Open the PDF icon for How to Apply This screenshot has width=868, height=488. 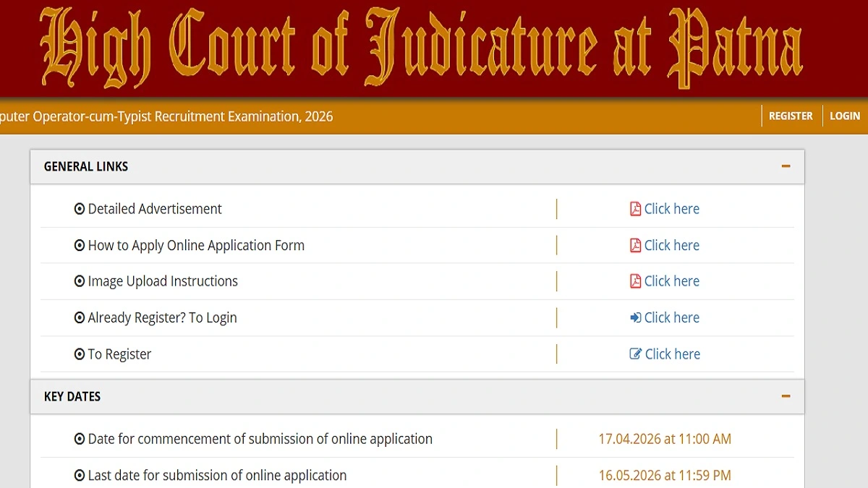point(634,245)
